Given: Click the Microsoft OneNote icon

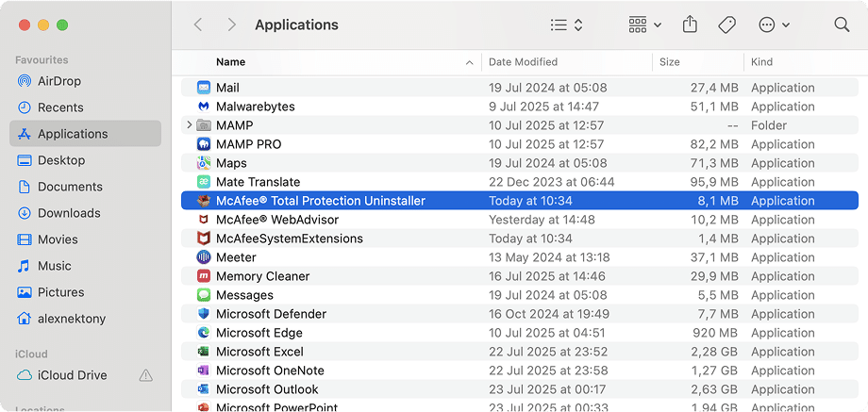Looking at the screenshot, I should tap(204, 370).
